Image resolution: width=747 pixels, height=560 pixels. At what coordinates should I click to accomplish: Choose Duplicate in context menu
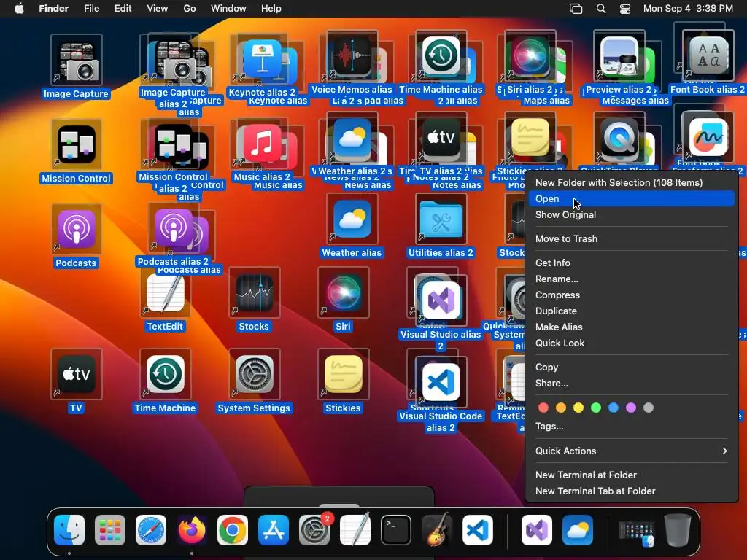631,311
